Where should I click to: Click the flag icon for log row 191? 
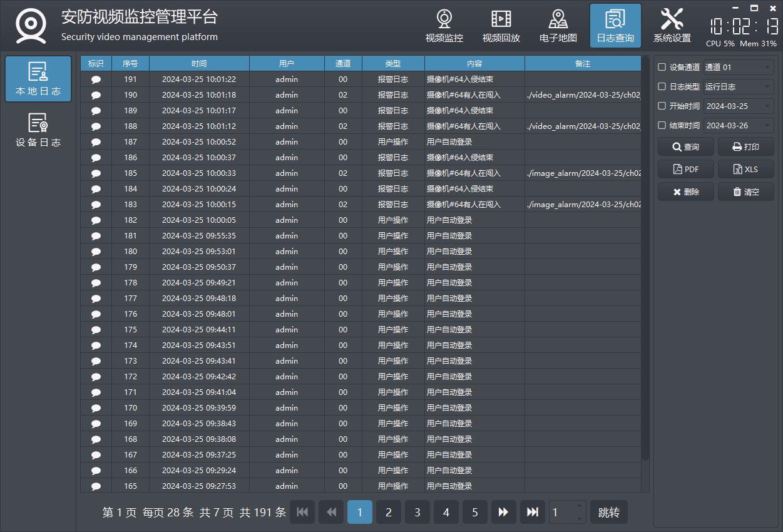pyautogui.click(x=96, y=79)
